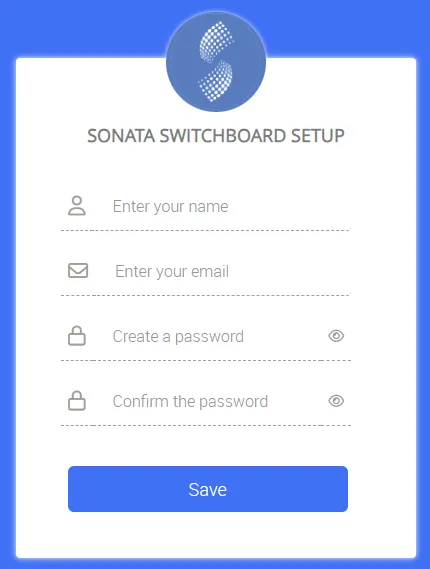430x569 pixels.
Task: Click the SONATA SWITCHBOARD SETUP heading
Action: [216, 136]
